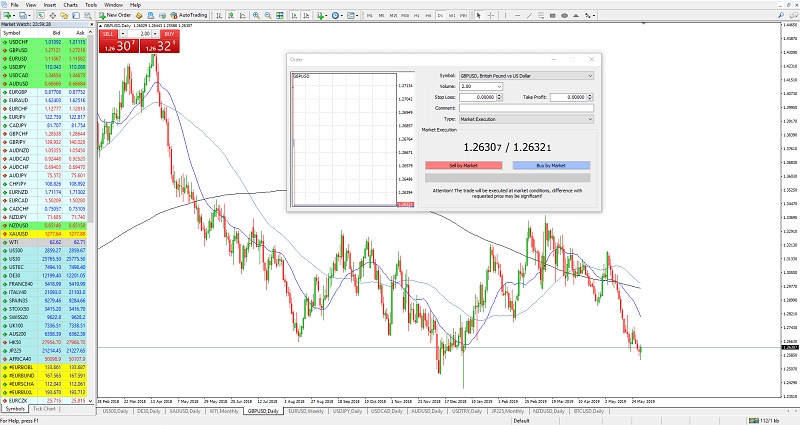Click the search magnifier icon top right
This screenshot has height=425, width=800.
point(781,15)
